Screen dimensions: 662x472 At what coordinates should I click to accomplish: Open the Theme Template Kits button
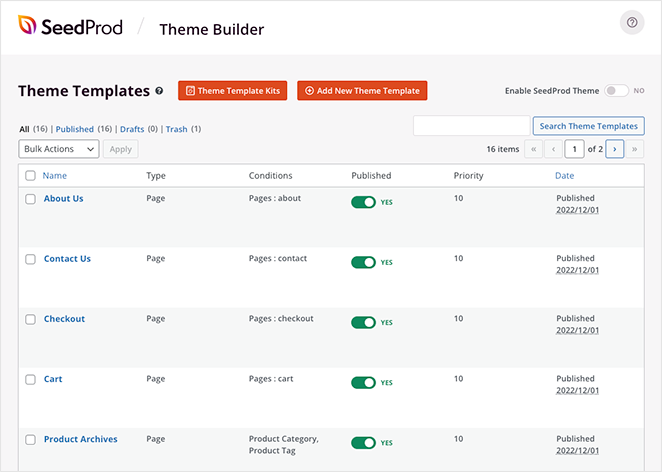(x=233, y=91)
